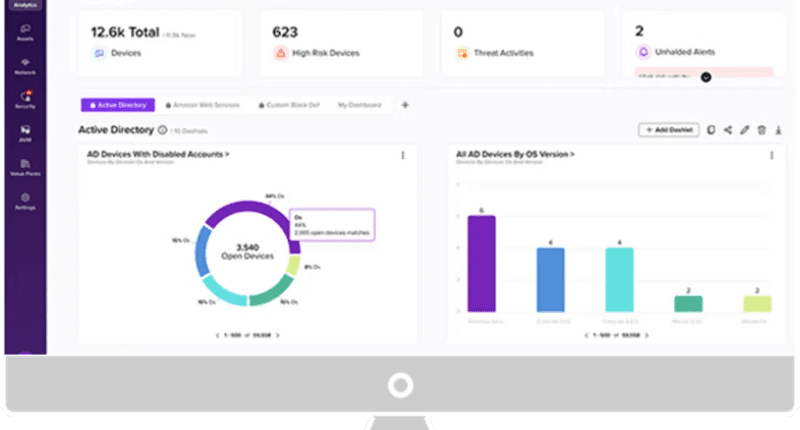Delete dashboard using the trash icon
Viewport: 800px width, 430px height.
761,130
